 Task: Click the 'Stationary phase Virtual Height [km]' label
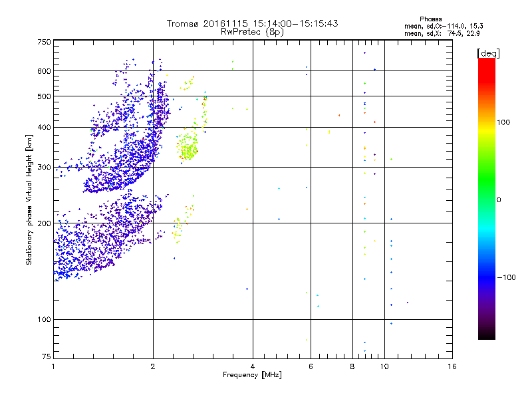29,199
